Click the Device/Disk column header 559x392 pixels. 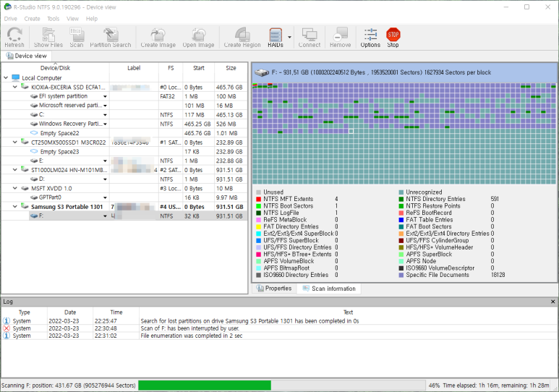(x=55, y=68)
